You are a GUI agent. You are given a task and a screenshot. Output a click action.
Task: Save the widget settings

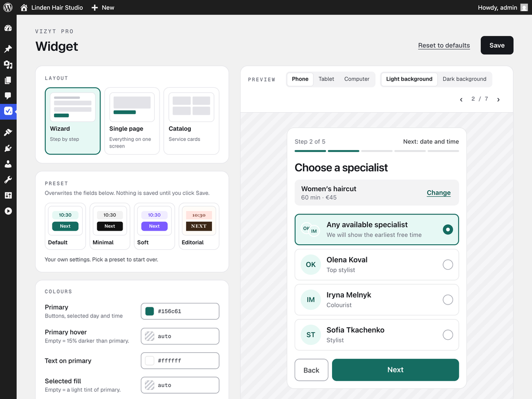click(x=497, y=46)
